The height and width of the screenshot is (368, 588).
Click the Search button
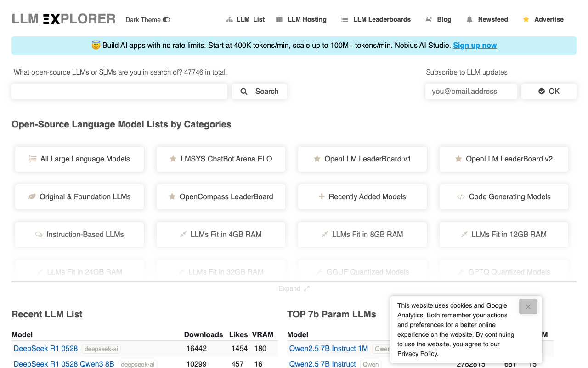pos(260,92)
